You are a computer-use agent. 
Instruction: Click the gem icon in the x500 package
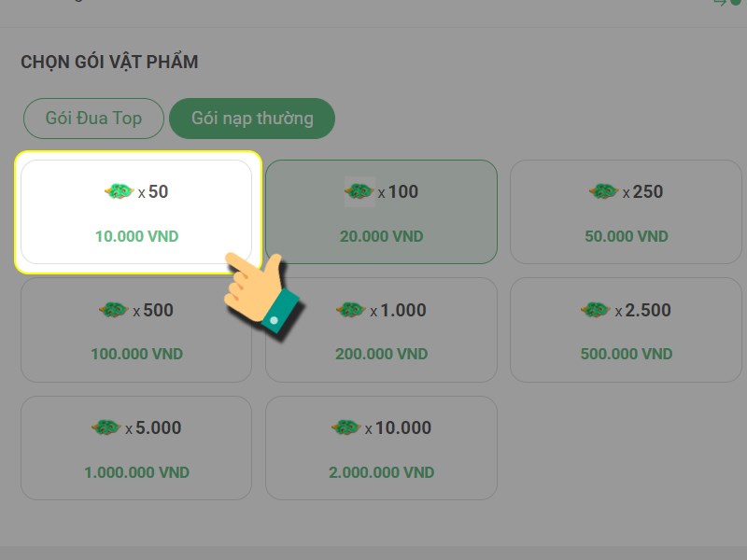(114, 310)
